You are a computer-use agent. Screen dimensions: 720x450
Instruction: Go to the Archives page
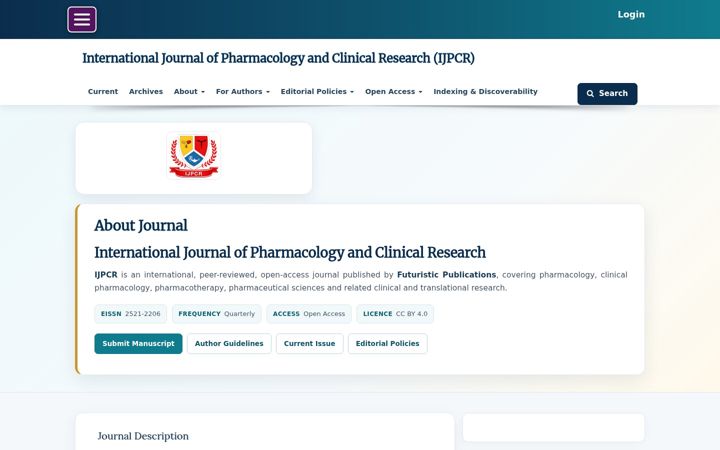pos(146,91)
